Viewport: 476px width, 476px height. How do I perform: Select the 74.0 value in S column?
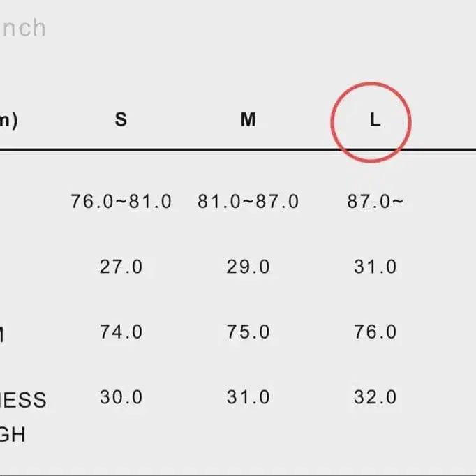pyautogui.click(x=121, y=332)
